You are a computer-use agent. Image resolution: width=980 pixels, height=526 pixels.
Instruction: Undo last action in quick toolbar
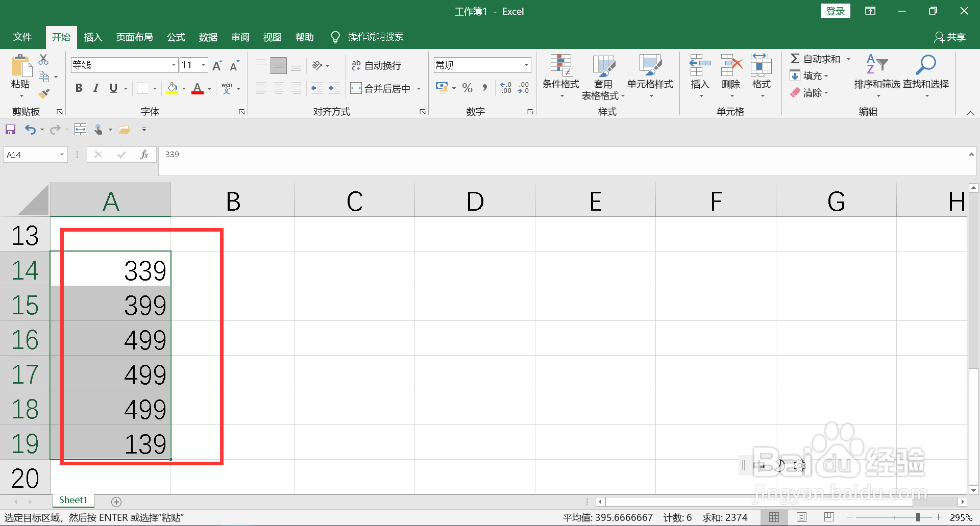pos(31,130)
